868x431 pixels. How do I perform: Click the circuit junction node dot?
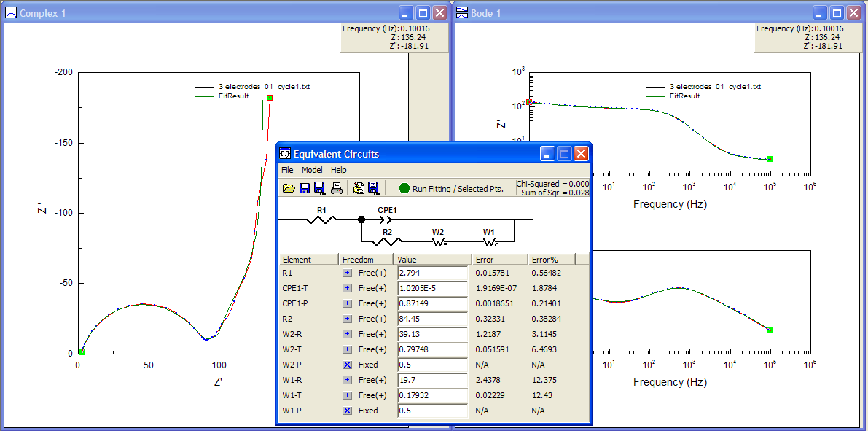[361, 220]
